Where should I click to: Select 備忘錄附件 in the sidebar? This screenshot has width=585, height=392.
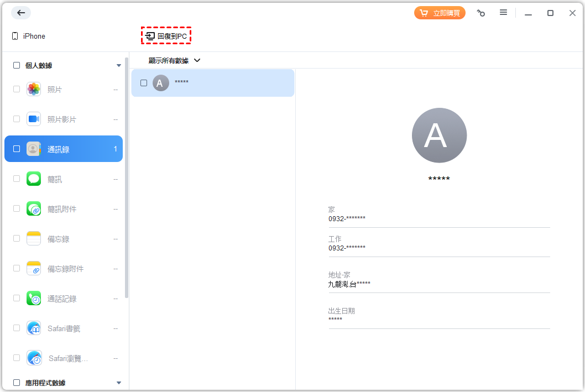pyautogui.click(x=65, y=269)
